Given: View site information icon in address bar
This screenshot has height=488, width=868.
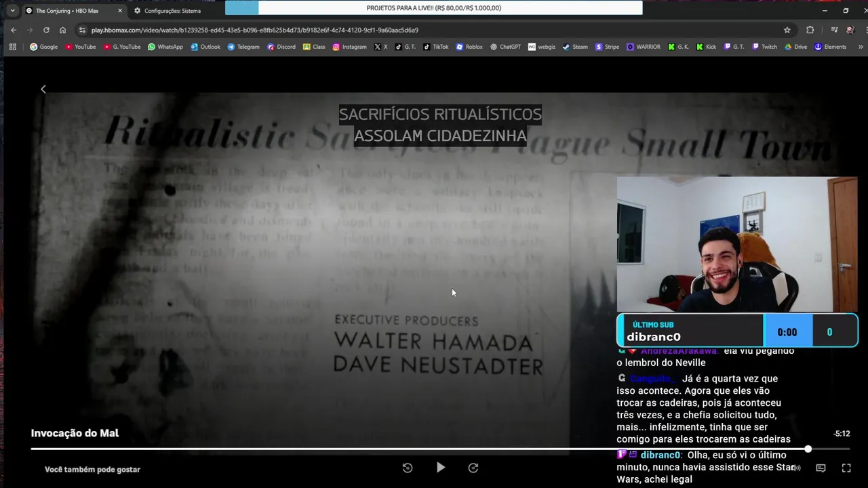Looking at the screenshot, I should [82, 30].
